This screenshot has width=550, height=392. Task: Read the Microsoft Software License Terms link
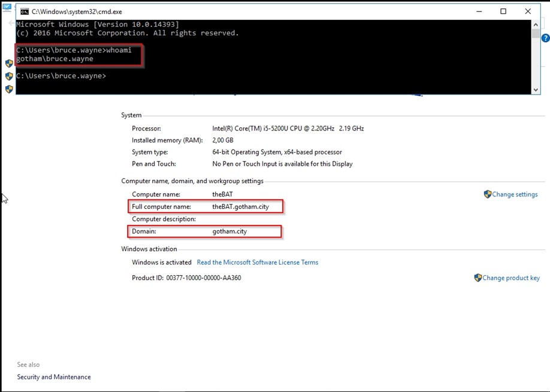point(258,262)
